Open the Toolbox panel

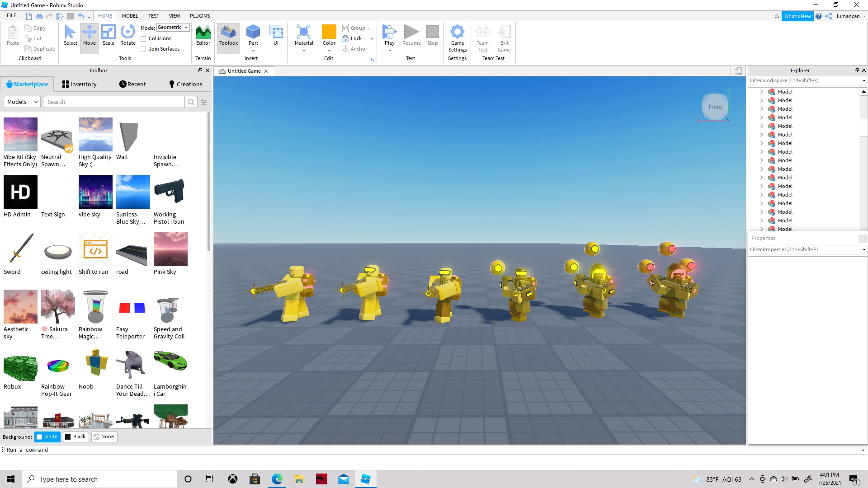(x=228, y=36)
